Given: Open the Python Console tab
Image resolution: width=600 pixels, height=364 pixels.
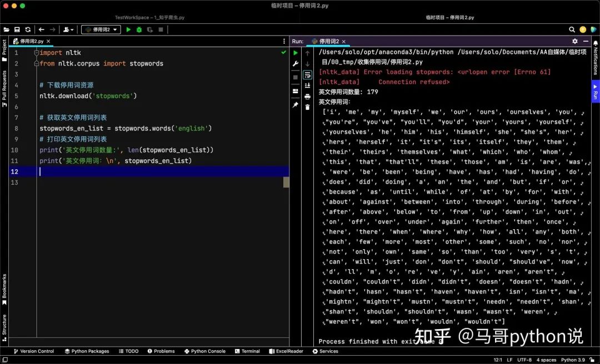Looking at the screenshot, I should pyautogui.click(x=204, y=351).
